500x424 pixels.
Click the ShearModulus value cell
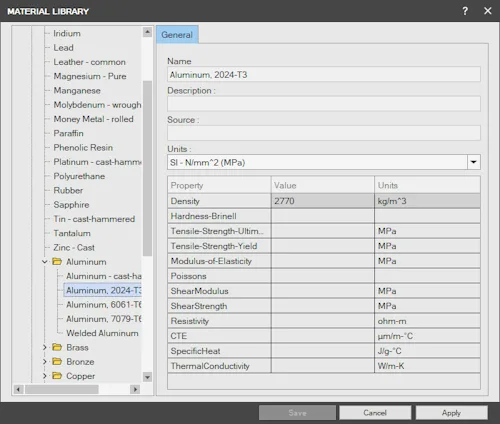coord(323,291)
